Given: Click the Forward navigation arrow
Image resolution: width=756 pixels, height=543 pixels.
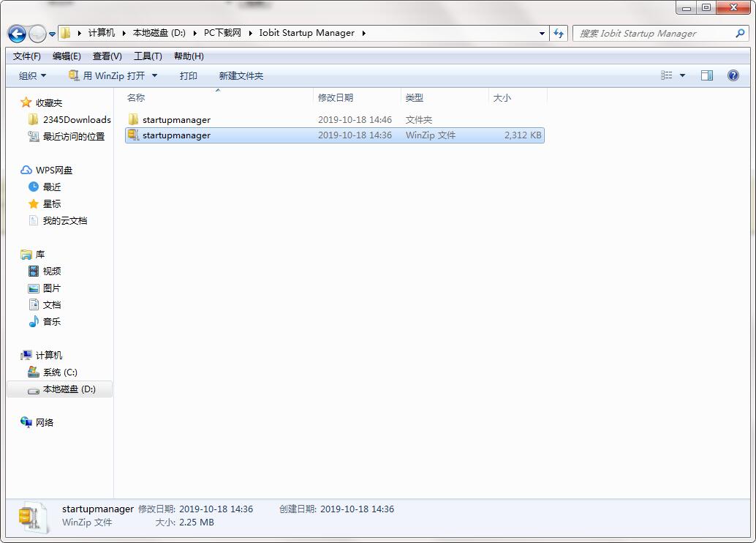Looking at the screenshot, I should click(x=37, y=34).
